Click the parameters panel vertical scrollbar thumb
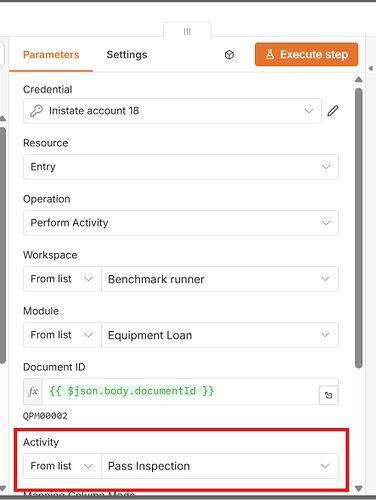Screen dimensions: 376x500 click(359, 228)
